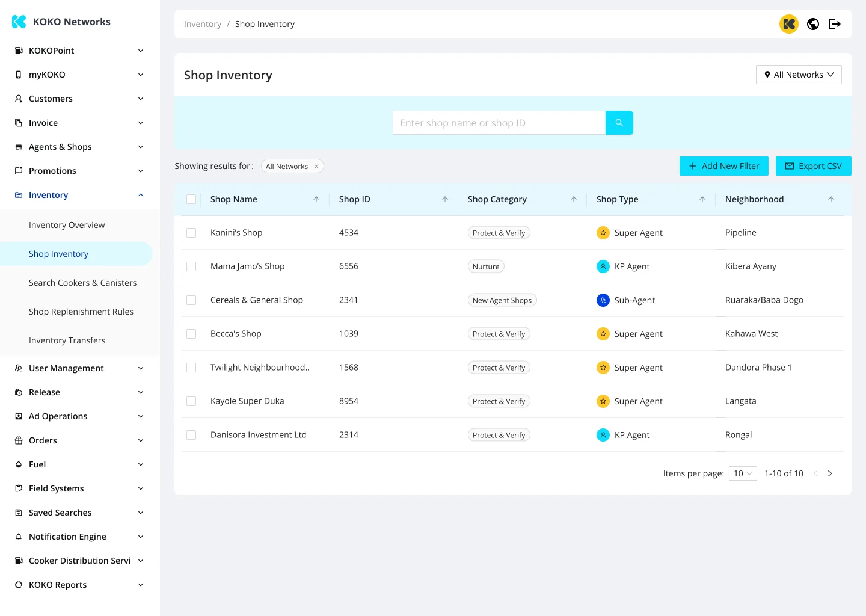Click the yellow KOKO profile avatar
Image resolution: width=866 pixels, height=616 pixels.
(789, 24)
